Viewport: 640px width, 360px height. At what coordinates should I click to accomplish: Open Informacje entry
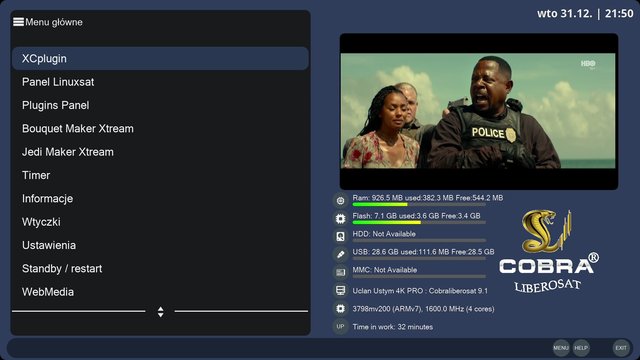pos(160,198)
